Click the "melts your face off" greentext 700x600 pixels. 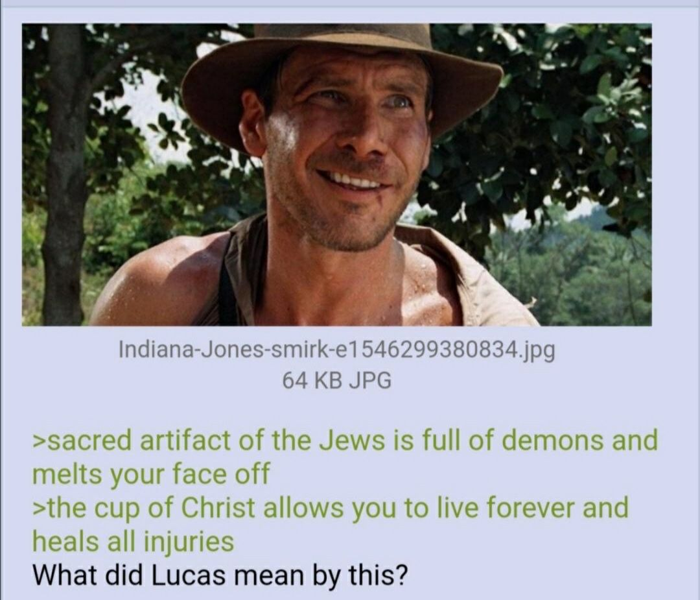coord(151,474)
